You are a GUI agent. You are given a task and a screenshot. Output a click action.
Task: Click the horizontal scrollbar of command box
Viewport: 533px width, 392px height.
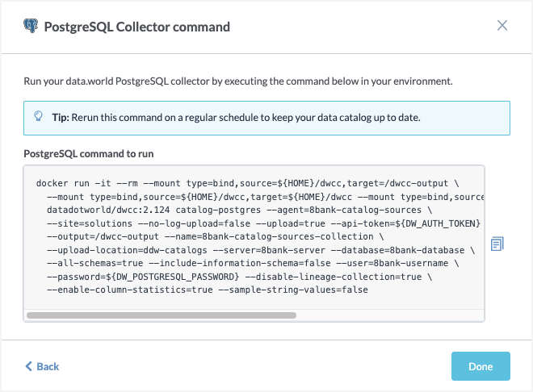coord(162,315)
